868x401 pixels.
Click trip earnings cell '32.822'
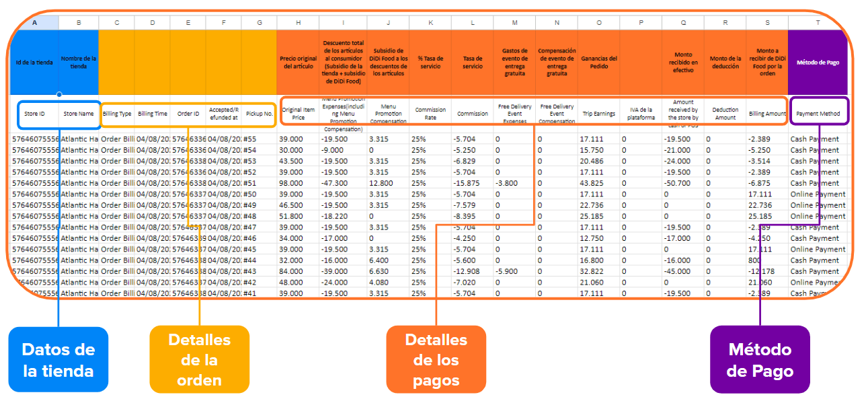[x=598, y=271]
